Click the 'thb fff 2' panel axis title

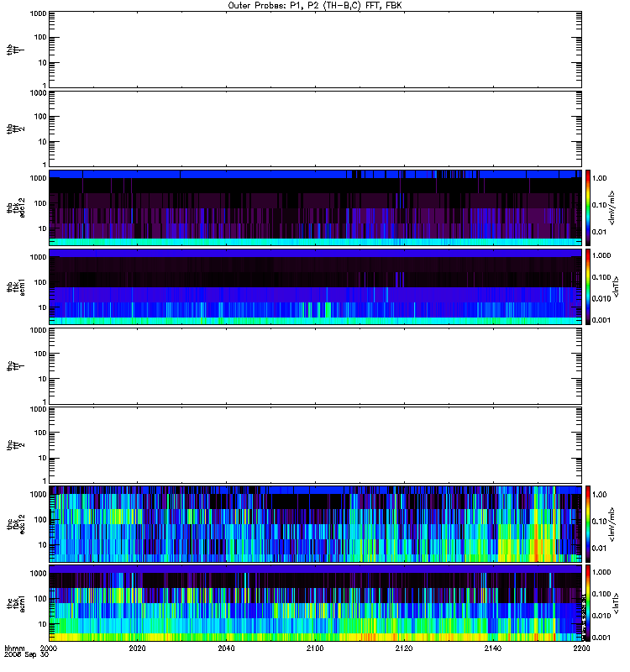pos(15,129)
